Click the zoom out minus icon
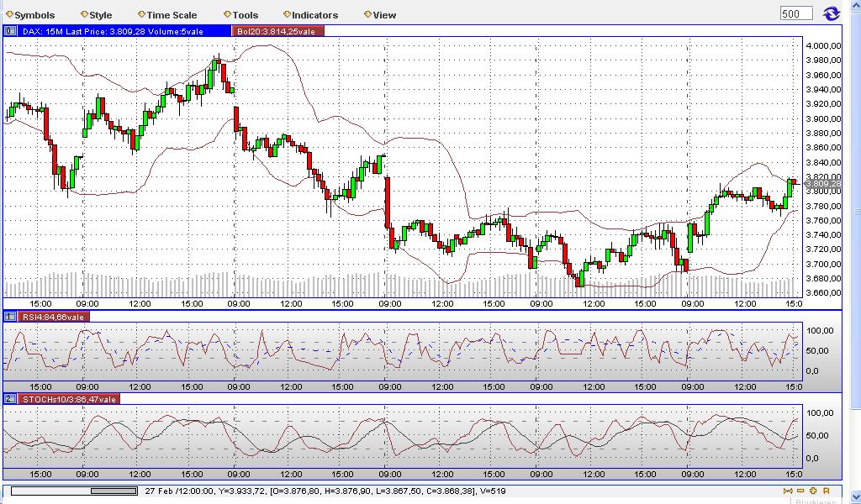The image size is (861, 504). coord(801,491)
